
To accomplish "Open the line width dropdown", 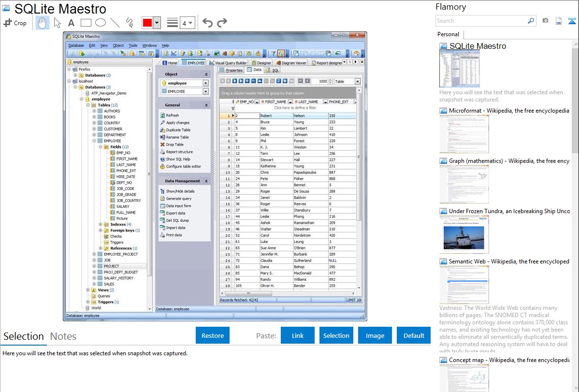I will [x=188, y=23].
